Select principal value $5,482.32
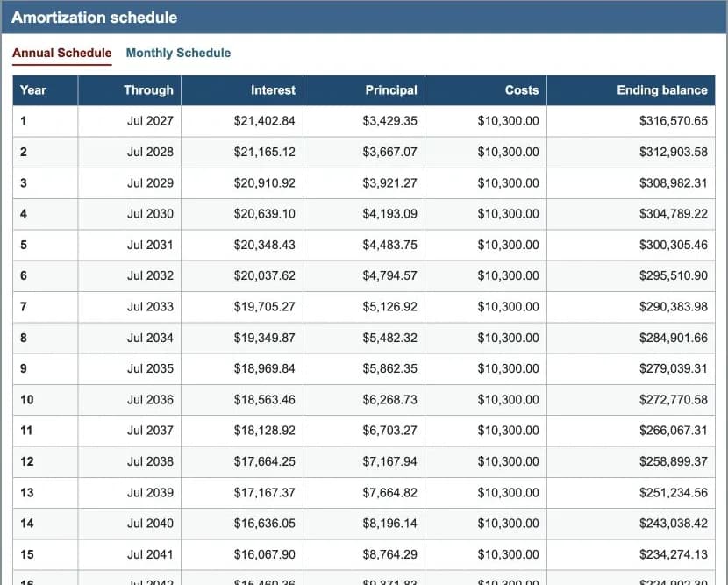 (x=390, y=338)
